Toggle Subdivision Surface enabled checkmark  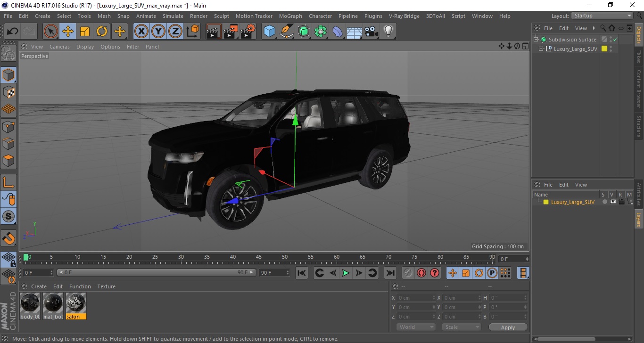[615, 40]
